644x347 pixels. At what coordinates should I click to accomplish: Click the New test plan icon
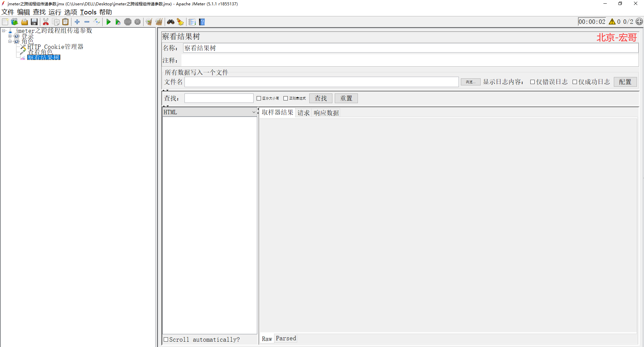[x=5, y=22]
